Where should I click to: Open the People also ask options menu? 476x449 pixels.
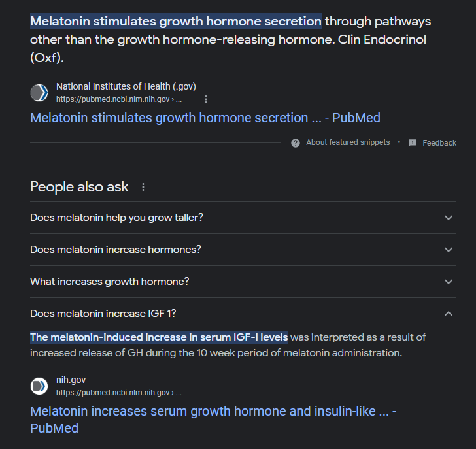143,187
